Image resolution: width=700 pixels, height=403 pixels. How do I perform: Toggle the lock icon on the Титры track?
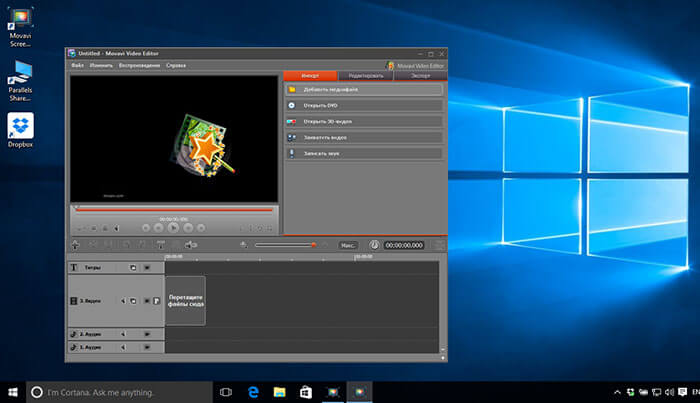coord(133,267)
